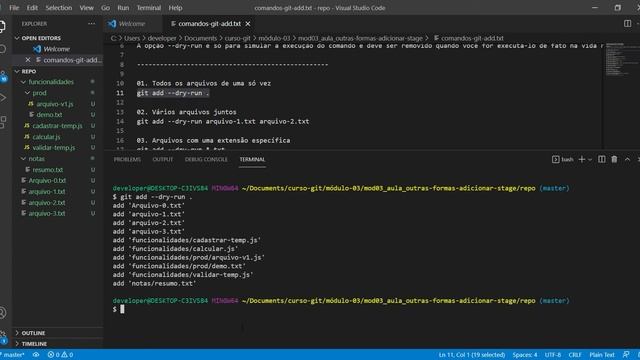Maximize the panel with up chevron
The image size is (640, 360).
[627, 159]
